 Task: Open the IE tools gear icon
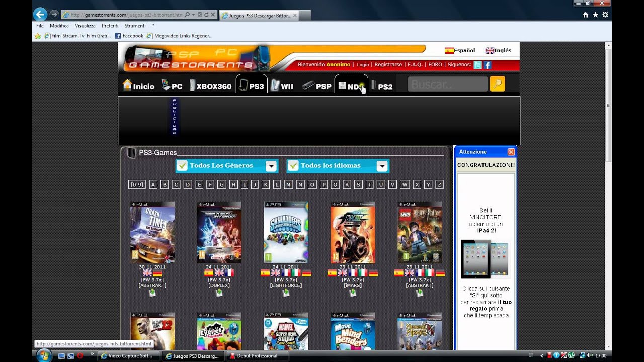pyautogui.click(x=605, y=15)
